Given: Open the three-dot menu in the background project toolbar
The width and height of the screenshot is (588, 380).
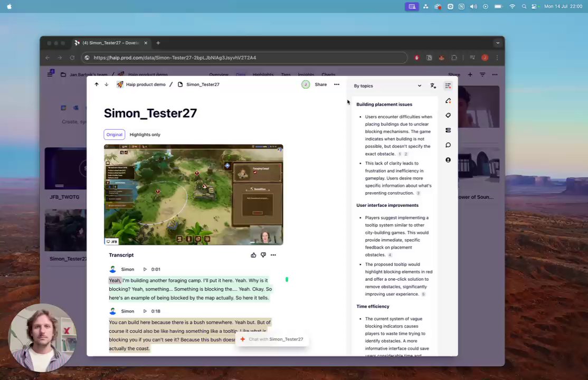Looking at the screenshot, I should (x=495, y=74).
